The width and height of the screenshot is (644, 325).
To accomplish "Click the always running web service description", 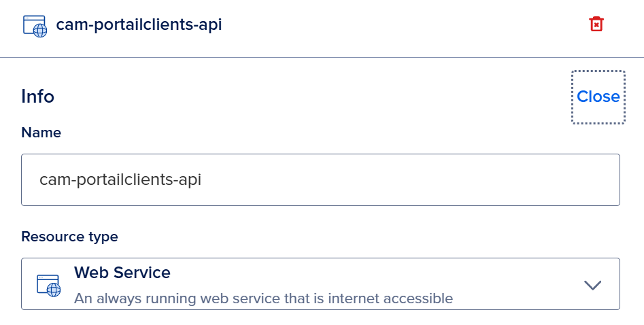I will (263, 298).
